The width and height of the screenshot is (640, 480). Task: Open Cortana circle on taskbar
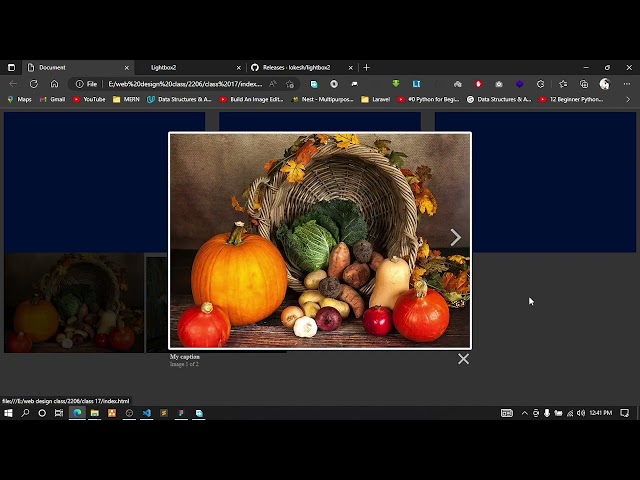[42, 413]
